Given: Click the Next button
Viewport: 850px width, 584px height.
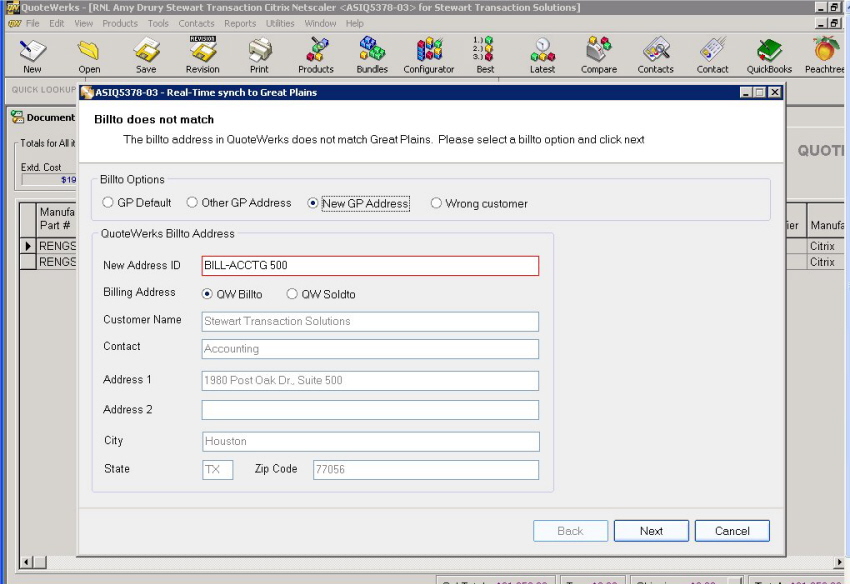Looking at the screenshot, I should point(651,531).
